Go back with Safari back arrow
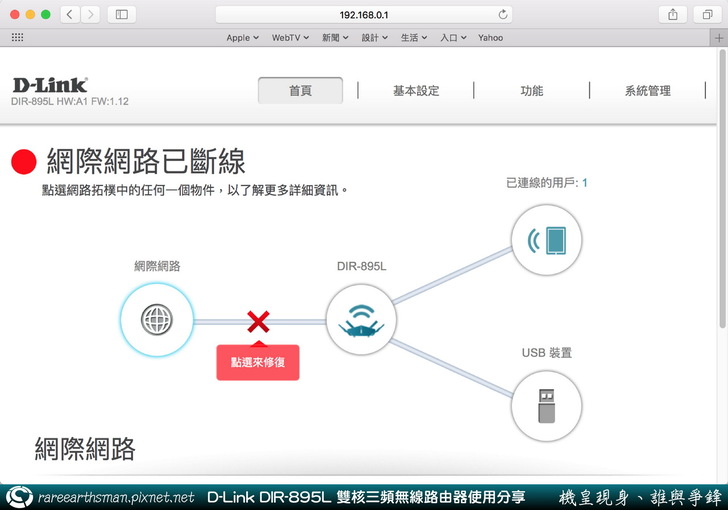728x510 pixels. (70, 15)
